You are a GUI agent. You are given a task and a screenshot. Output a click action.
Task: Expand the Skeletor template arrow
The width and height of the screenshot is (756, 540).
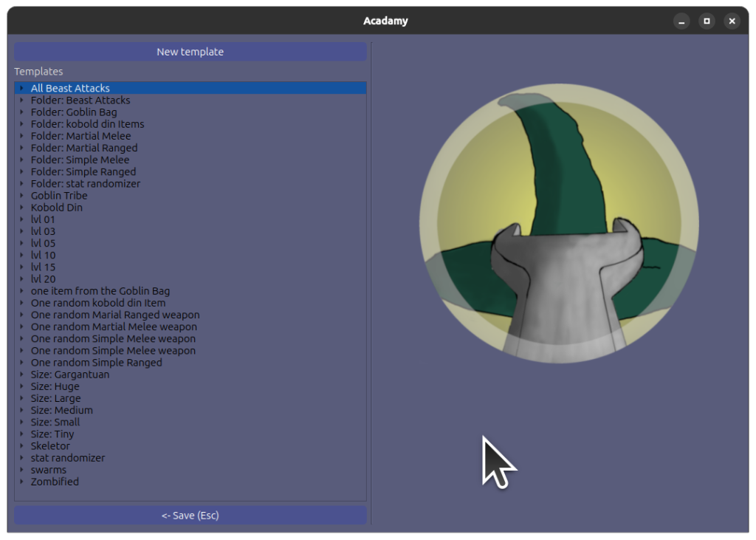[x=22, y=446]
